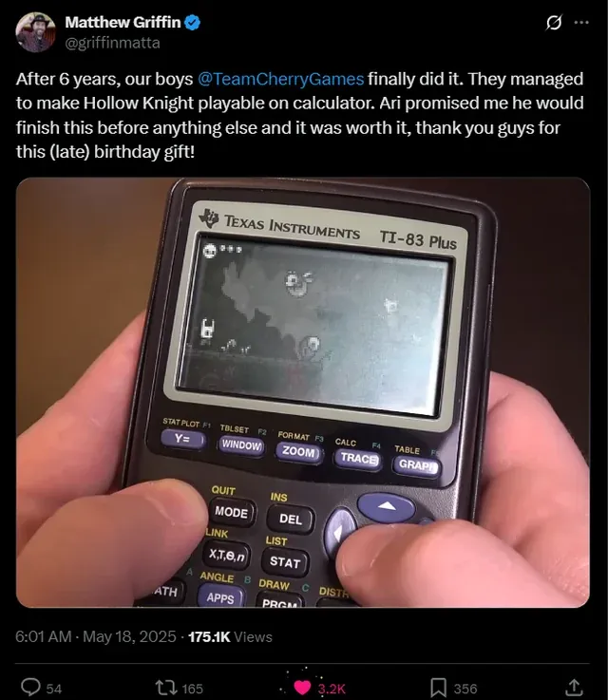The height and width of the screenshot is (700, 608).
Task: Open Matthew Griffin's profile avatar
Action: tap(35, 32)
